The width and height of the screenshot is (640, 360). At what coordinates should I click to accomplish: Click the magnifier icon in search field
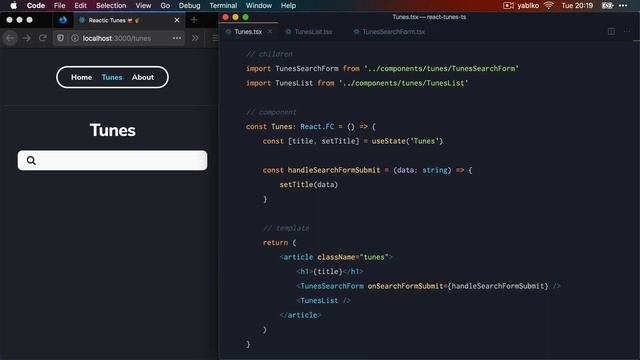coord(31,160)
